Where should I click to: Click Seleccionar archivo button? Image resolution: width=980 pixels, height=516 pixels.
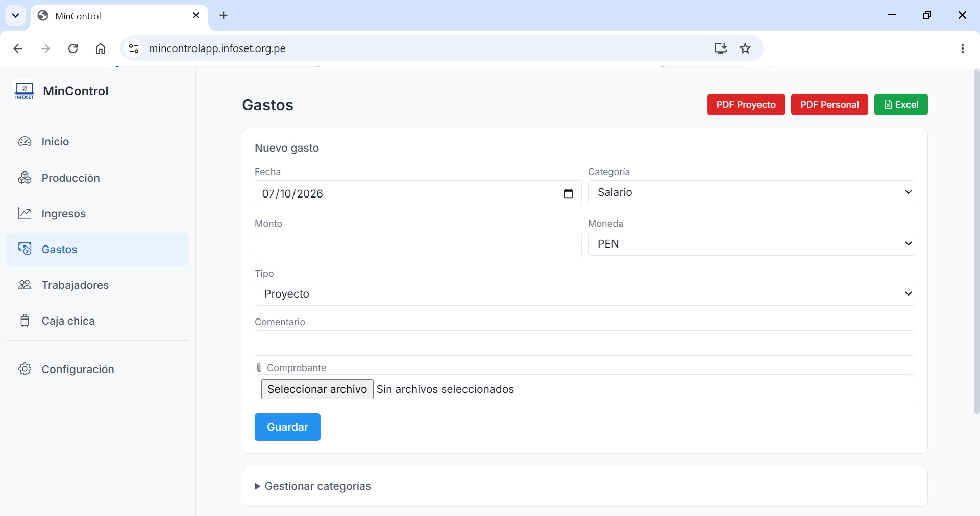click(x=317, y=389)
